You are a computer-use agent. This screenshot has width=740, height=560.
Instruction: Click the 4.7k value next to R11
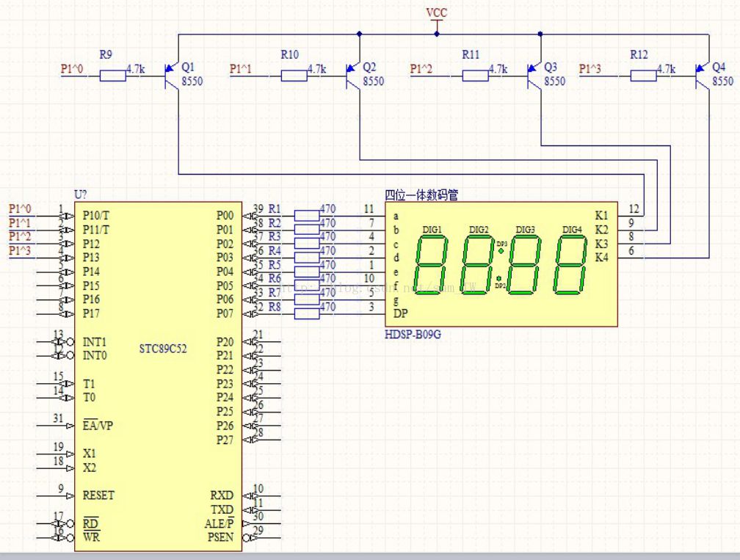click(x=498, y=69)
